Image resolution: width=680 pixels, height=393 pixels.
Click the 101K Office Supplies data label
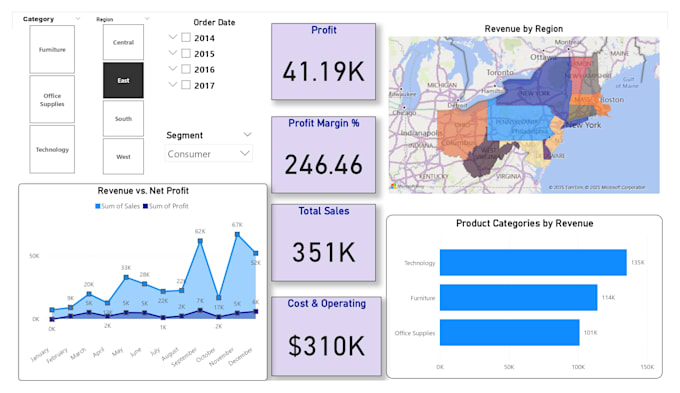[x=590, y=333]
